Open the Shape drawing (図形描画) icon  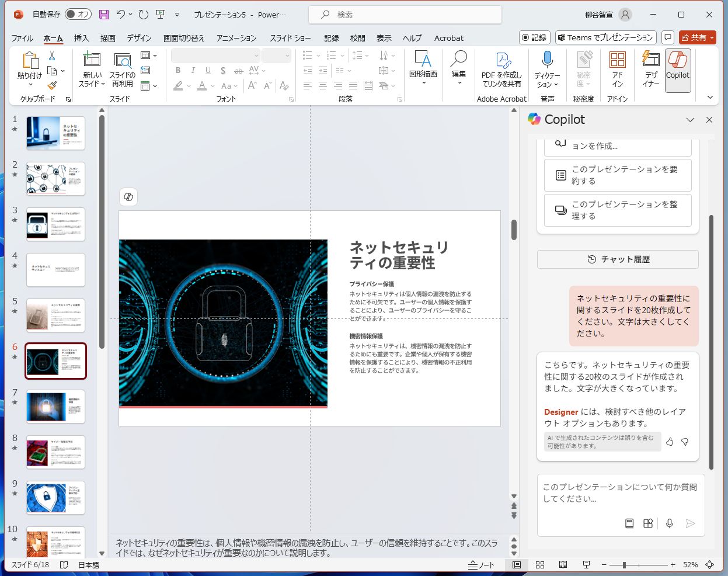pos(423,59)
